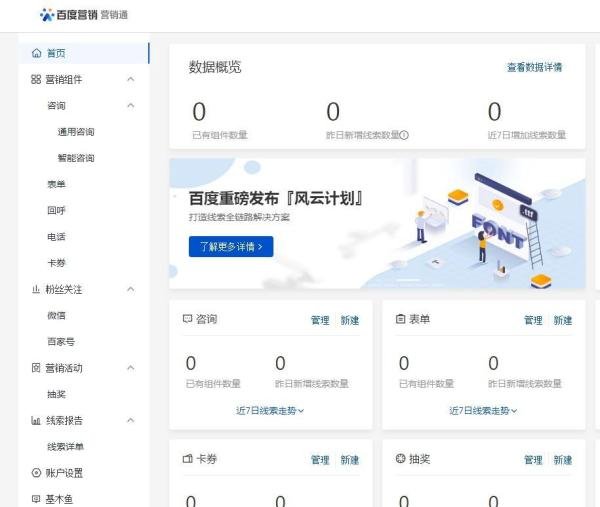
Task: Click the 数据概览 heading
Action: (x=215, y=67)
